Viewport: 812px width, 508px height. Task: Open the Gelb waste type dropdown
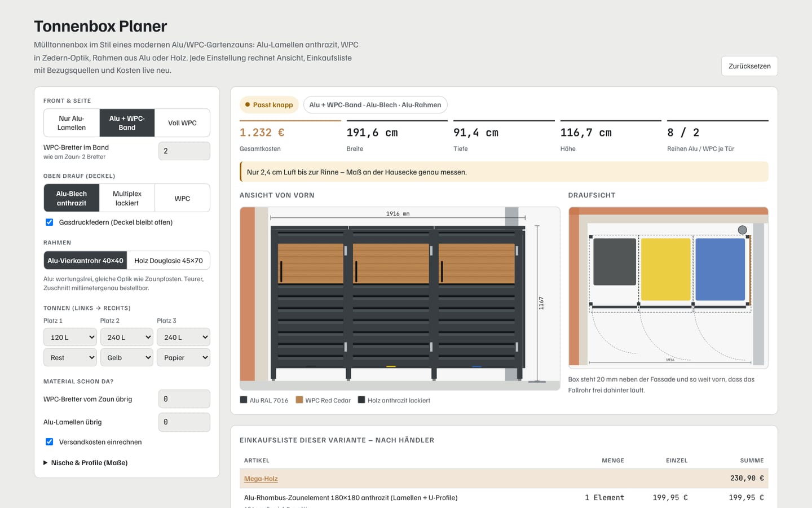pos(127,358)
